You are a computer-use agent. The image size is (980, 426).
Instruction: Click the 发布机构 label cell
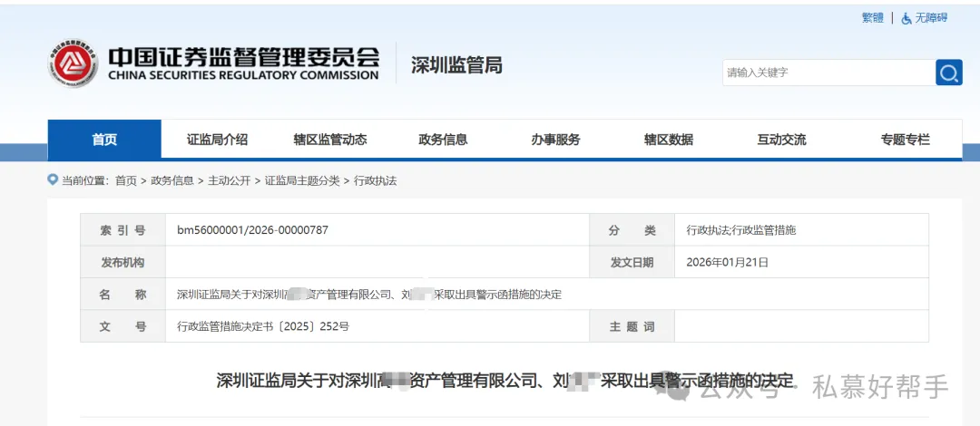tap(122, 262)
